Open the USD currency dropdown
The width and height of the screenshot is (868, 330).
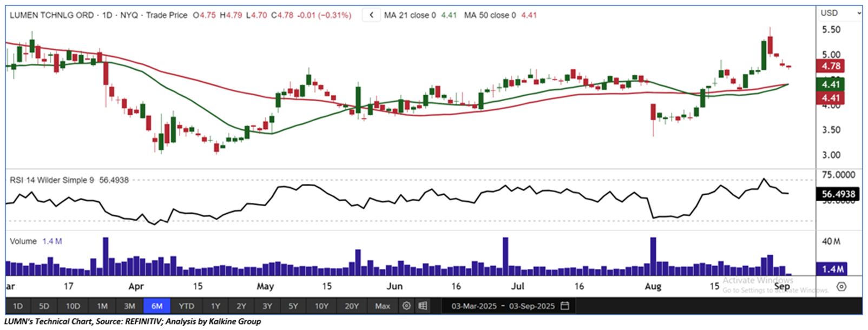[x=840, y=13]
